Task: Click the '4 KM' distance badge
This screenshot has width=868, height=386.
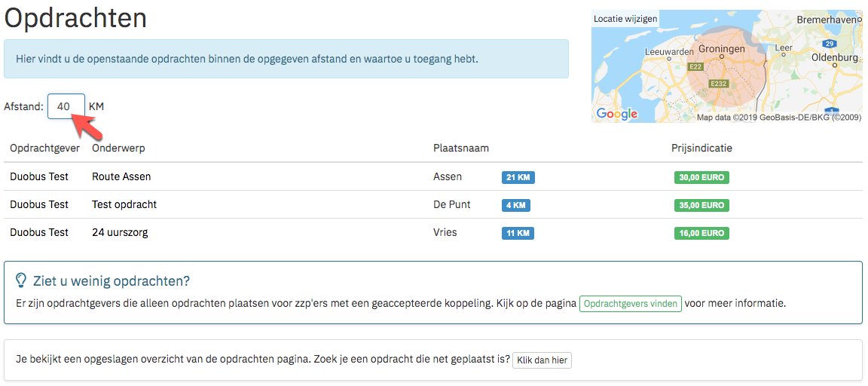Action: coord(516,205)
